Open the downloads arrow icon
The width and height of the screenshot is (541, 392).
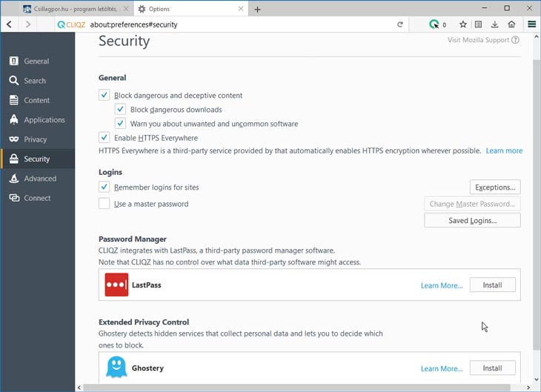tap(494, 24)
